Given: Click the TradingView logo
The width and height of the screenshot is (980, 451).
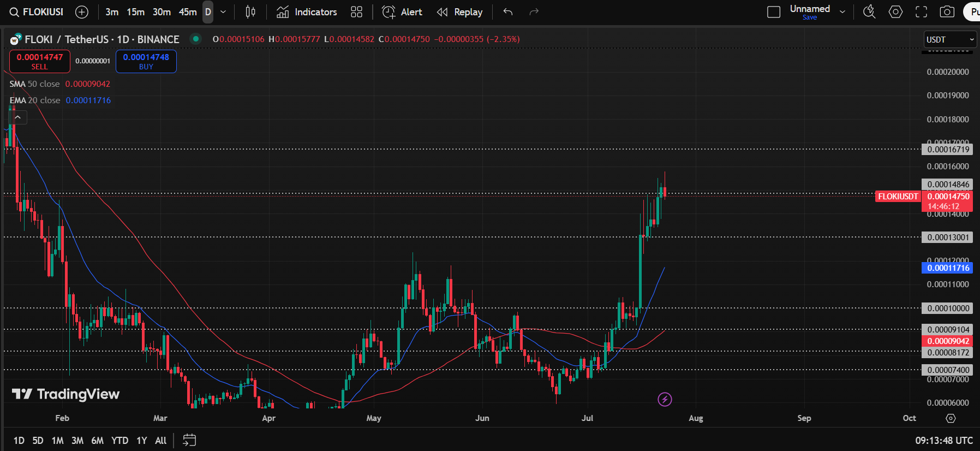Looking at the screenshot, I should pyautogui.click(x=66, y=394).
